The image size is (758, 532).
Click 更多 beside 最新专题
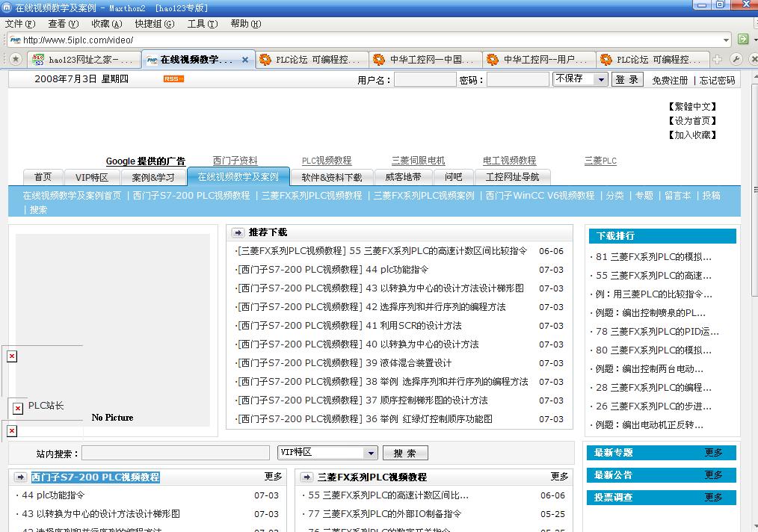[713, 452]
